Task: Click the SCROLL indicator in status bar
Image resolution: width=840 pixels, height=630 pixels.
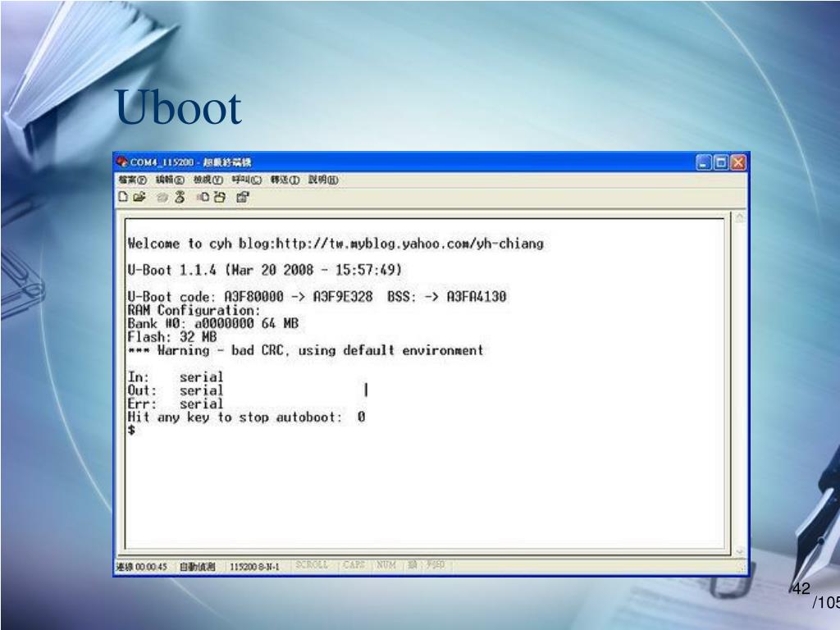Action: click(311, 564)
